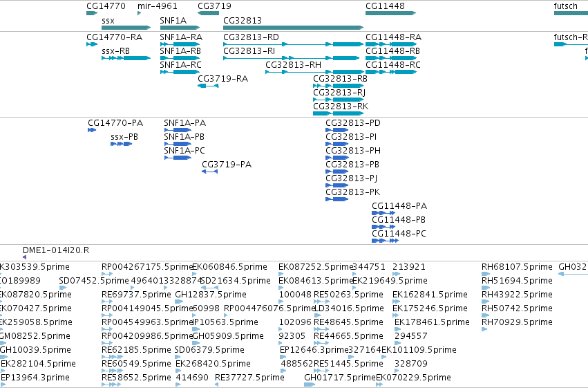Open transcript SNF1A-RC label
Image resolution: width=588 pixels, height=388 pixels.
pos(181,65)
